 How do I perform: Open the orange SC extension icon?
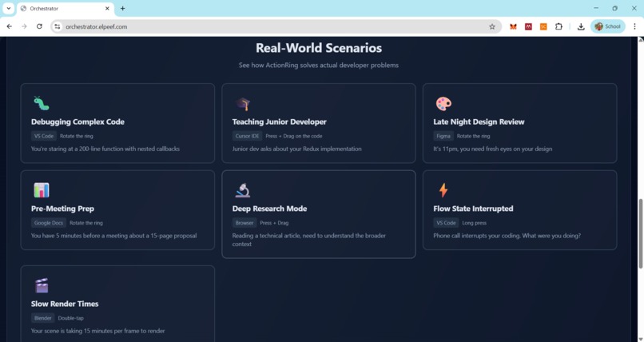pyautogui.click(x=543, y=26)
